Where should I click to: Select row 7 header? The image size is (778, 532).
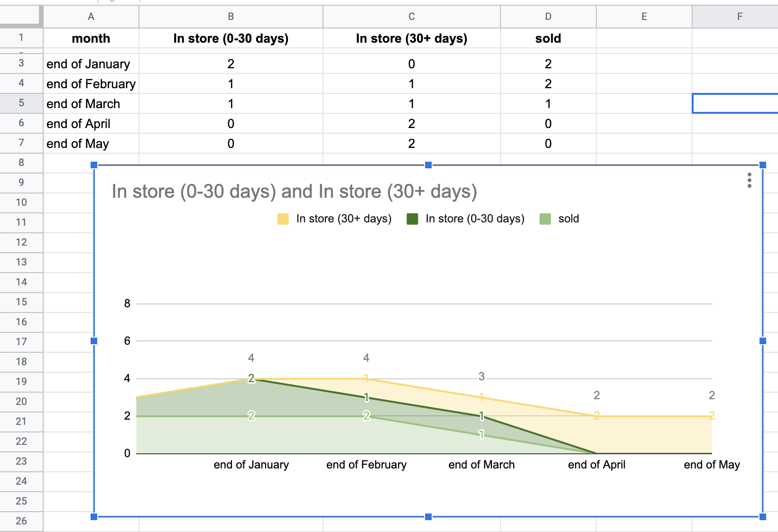tap(21, 143)
